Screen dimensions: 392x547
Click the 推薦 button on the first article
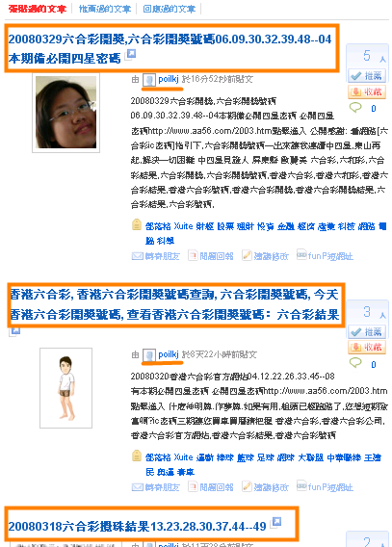[367, 75]
